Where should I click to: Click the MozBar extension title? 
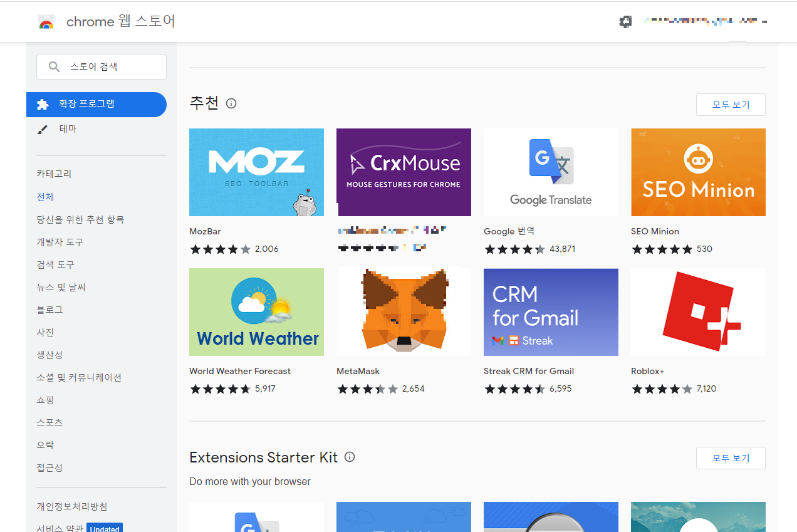coord(205,231)
